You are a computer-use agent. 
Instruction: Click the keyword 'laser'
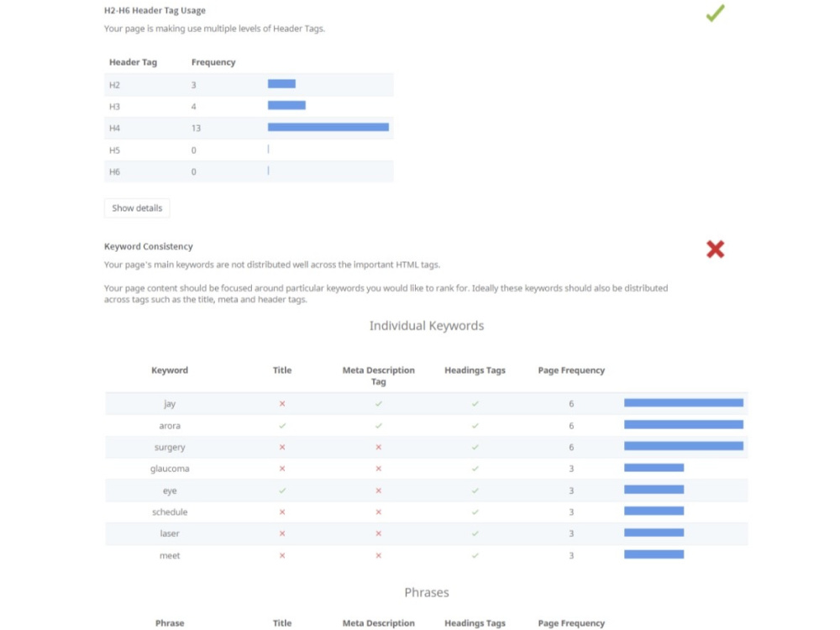(x=170, y=533)
